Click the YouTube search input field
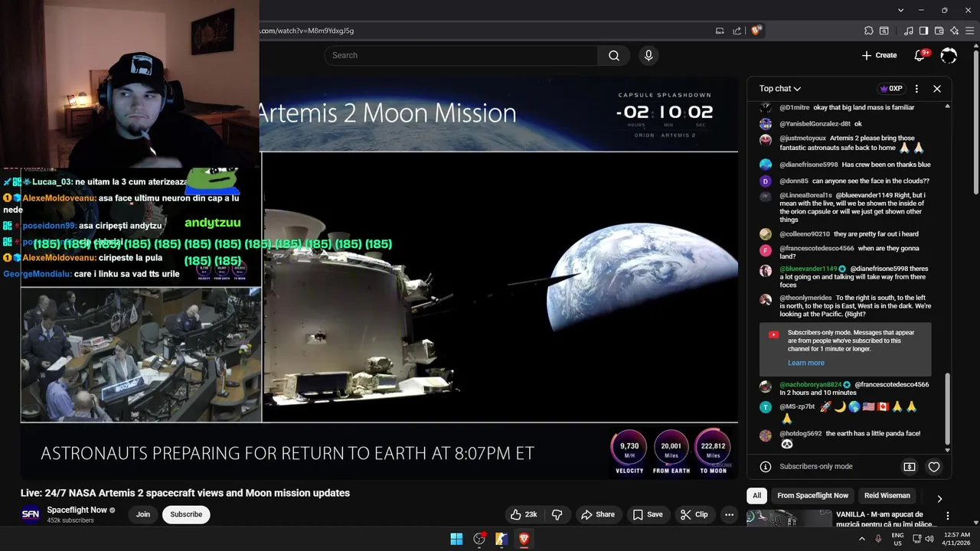980x551 pixels. (461, 55)
